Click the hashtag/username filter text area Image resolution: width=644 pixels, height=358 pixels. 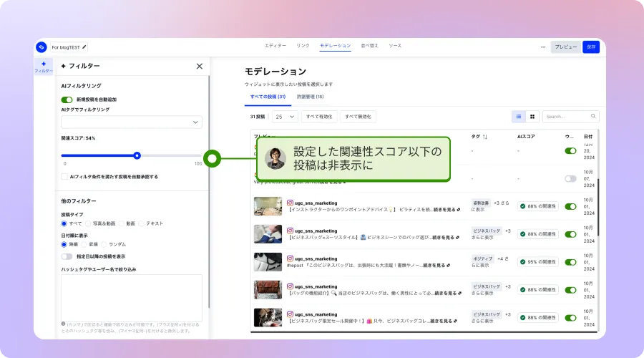[132, 298]
